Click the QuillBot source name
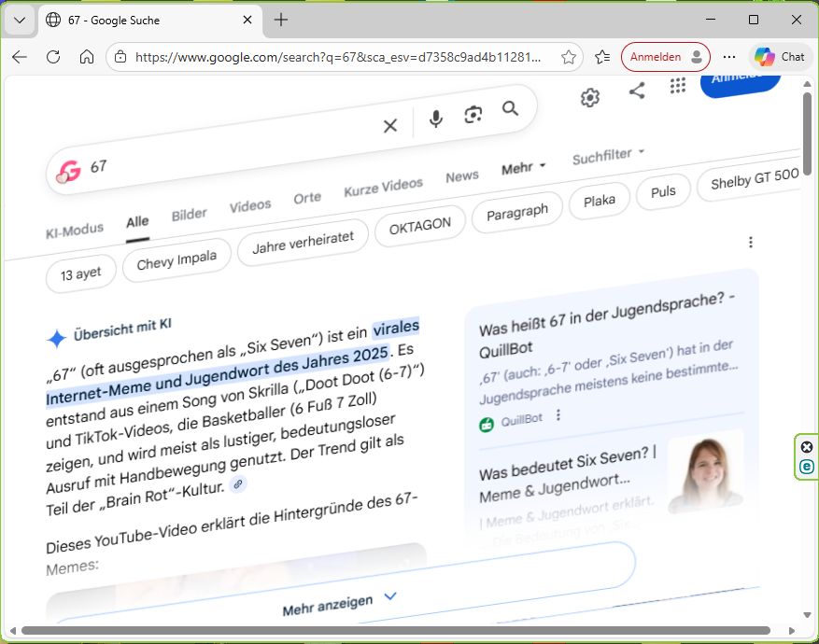Image resolution: width=819 pixels, height=644 pixels. click(x=521, y=420)
